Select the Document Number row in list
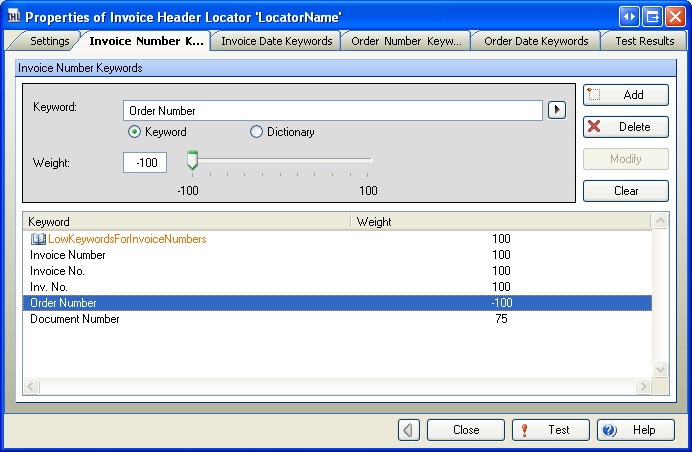This screenshot has width=692, height=452. 75,319
